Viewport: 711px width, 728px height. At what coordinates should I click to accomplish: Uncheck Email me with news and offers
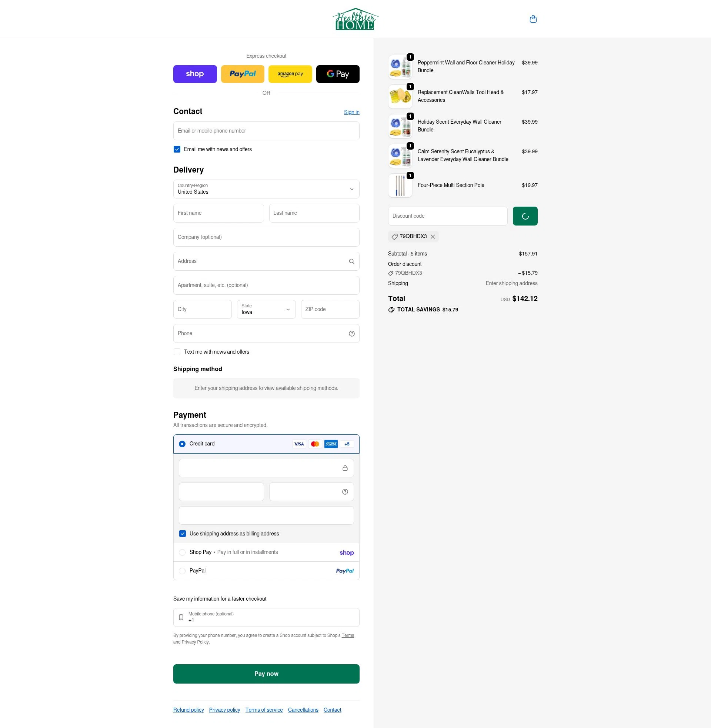[177, 149]
